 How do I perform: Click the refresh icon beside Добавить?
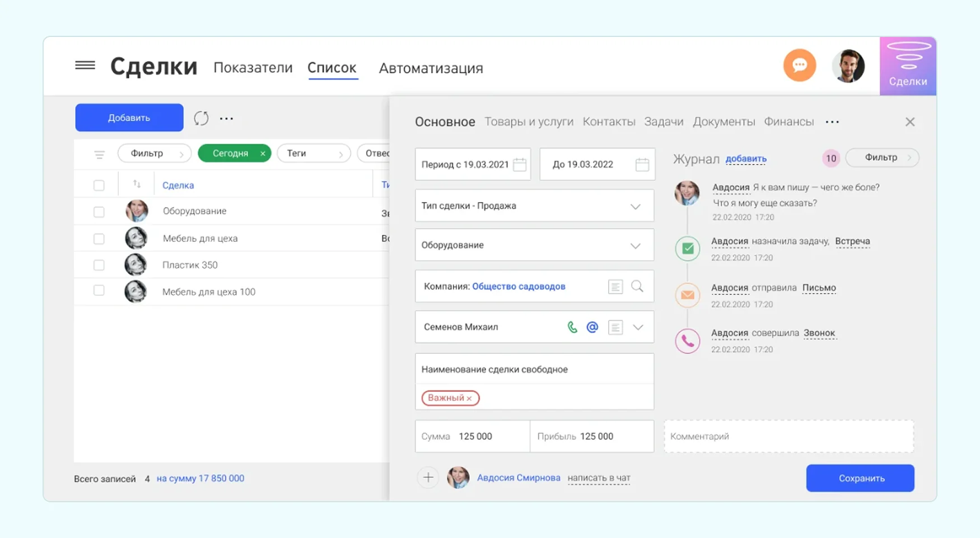[201, 118]
